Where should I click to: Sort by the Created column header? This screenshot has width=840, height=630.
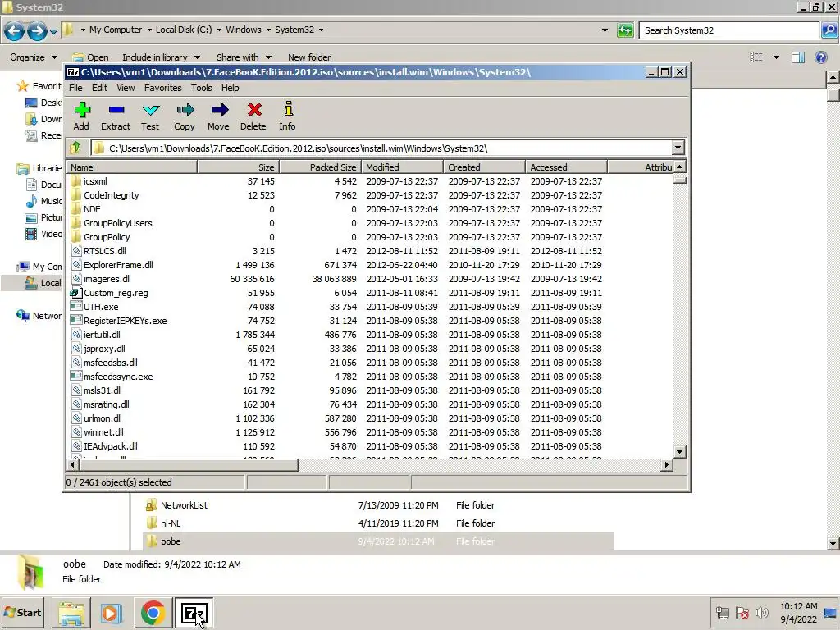tap(484, 167)
